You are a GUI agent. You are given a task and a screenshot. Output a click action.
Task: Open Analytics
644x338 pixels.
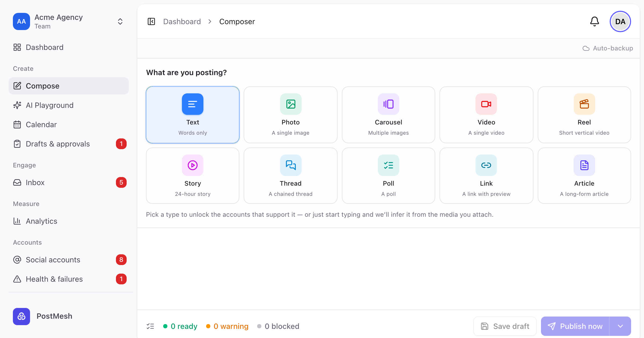point(69,221)
